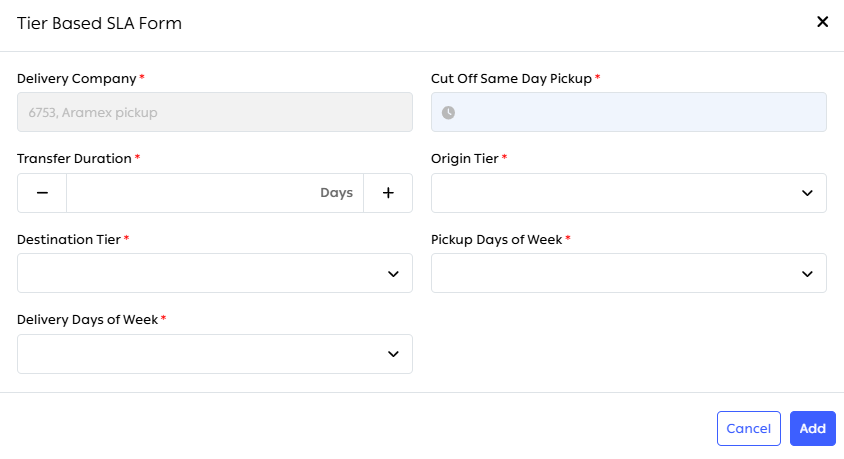Click the Destination Tier chevron arrow

pyautogui.click(x=393, y=274)
